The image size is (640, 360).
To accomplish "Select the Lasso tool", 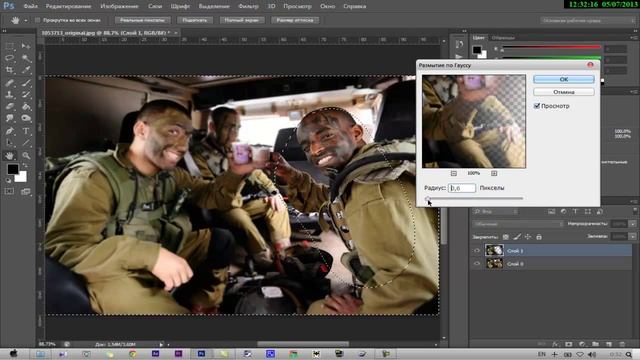I will point(9,58).
